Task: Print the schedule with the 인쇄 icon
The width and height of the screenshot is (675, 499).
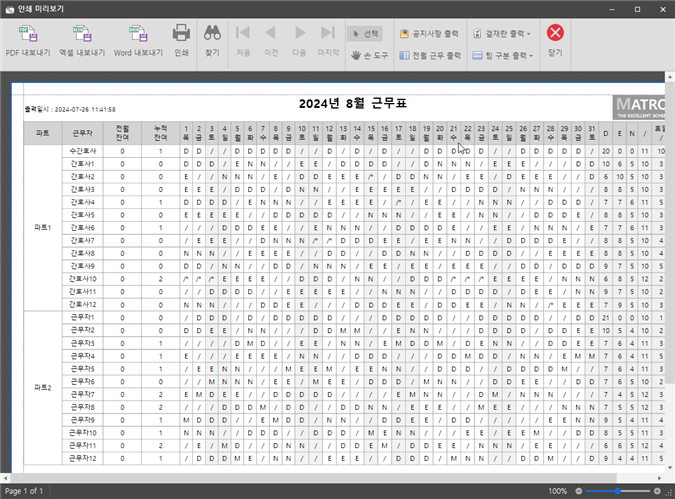Action: click(181, 39)
